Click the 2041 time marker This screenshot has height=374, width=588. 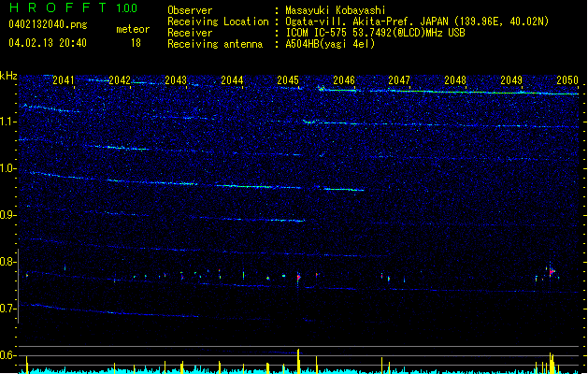pos(64,80)
